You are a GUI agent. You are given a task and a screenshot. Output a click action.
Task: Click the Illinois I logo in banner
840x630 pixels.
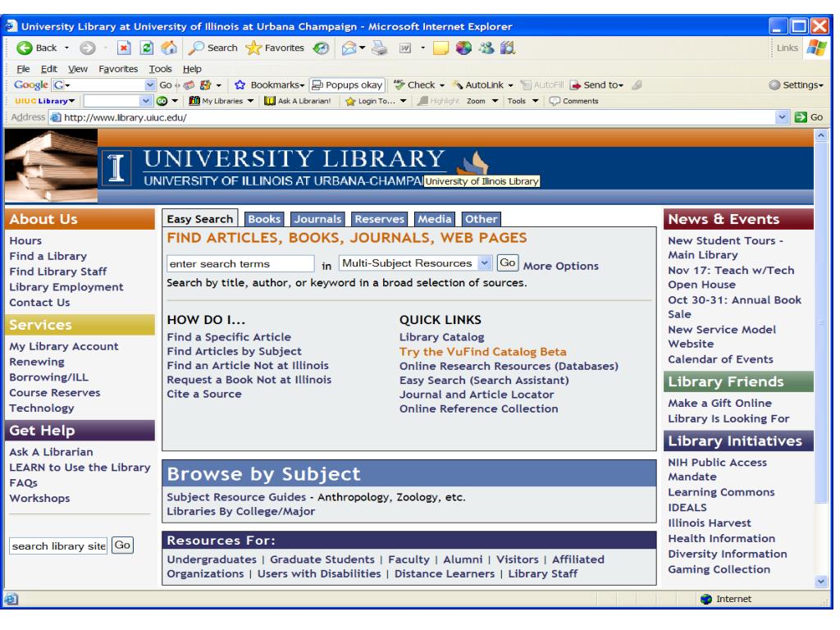pos(116,167)
